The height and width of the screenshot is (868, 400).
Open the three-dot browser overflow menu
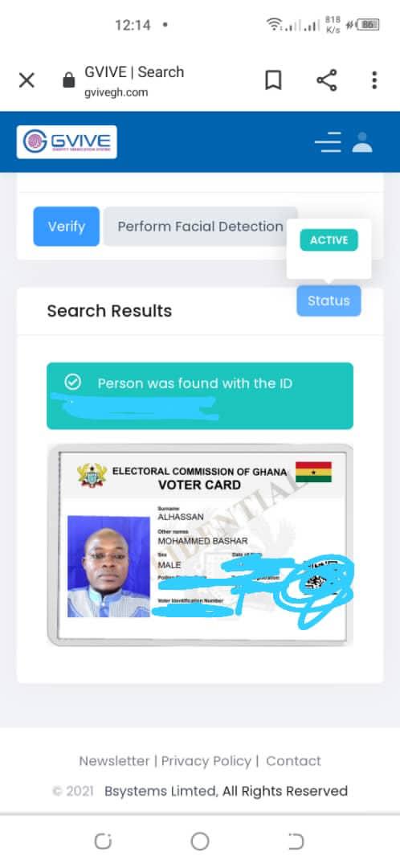[x=374, y=81]
